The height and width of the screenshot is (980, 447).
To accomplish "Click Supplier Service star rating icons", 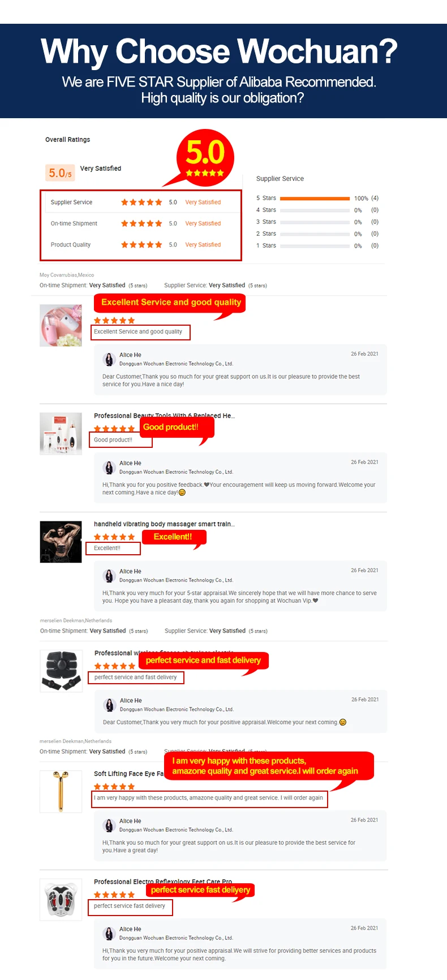I will click(141, 202).
